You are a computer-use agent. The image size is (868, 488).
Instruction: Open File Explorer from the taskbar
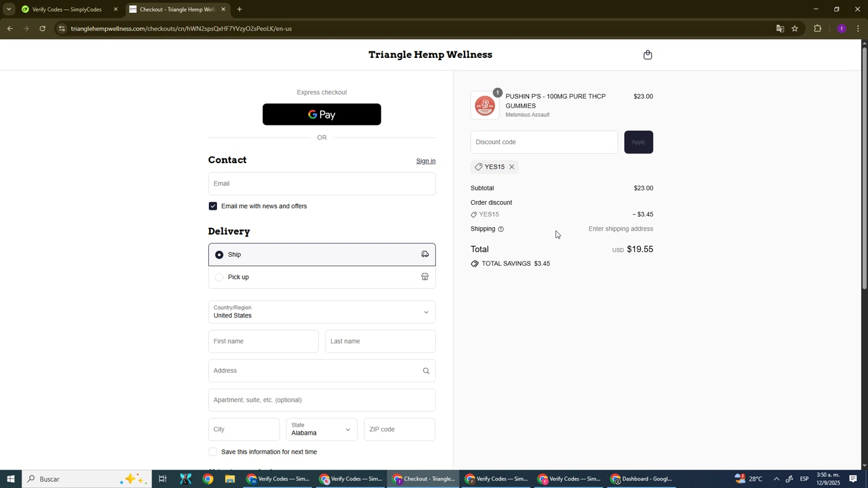230,479
